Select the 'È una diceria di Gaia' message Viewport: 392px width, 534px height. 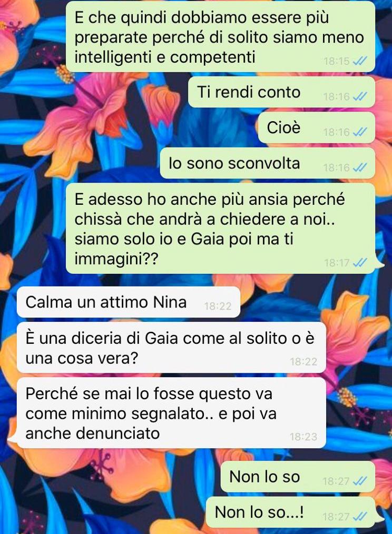point(171,348)
